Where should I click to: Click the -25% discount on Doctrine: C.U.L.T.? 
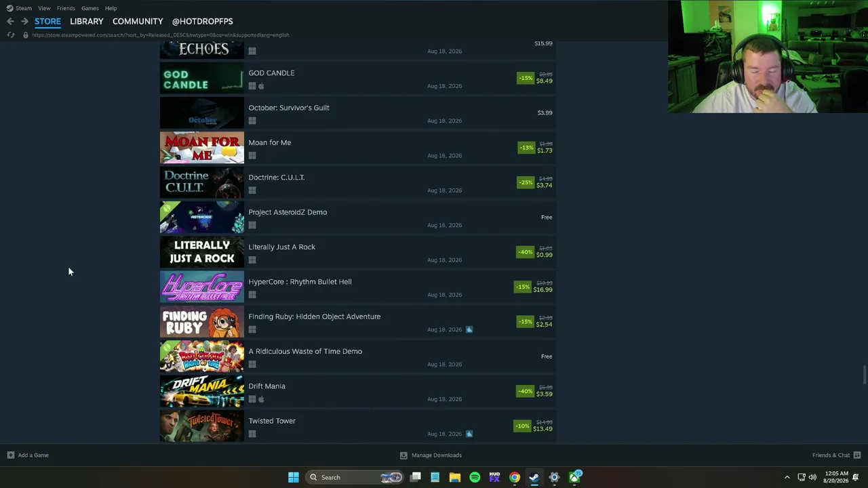(x=525, y=182)
